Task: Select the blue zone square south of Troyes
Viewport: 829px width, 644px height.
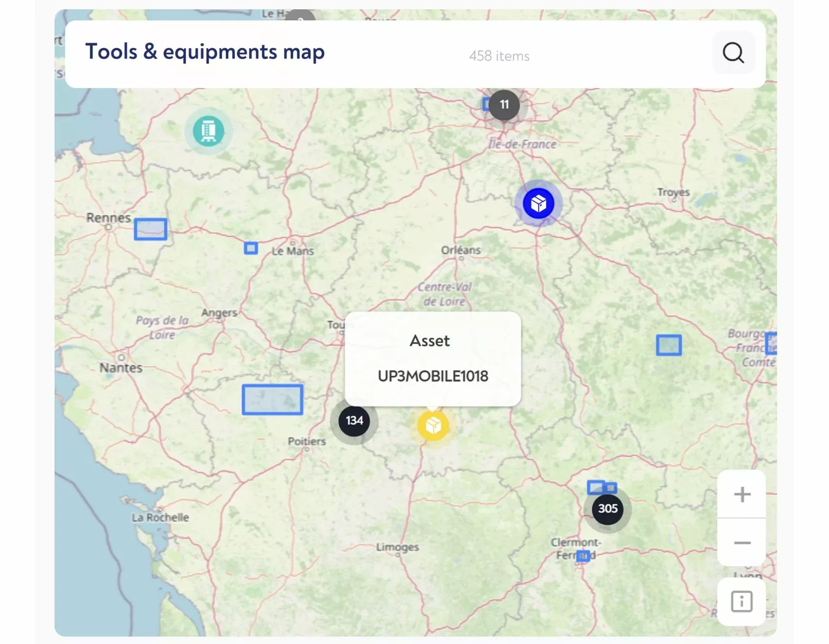Action: pyautogui.click(x=668, y=345)
